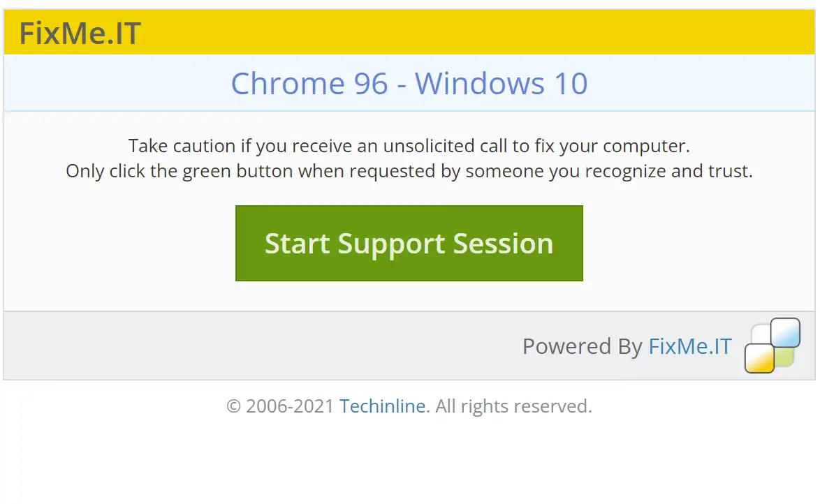Click the © 2006-2021 copyright text
The image size is (820, 504).
click(280, 406)
